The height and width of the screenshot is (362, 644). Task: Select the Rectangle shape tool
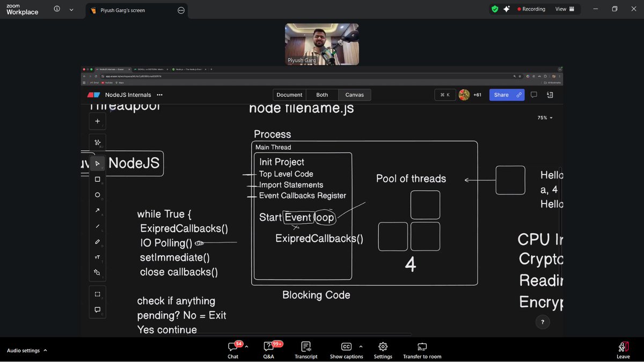click(x=97, y=179)
